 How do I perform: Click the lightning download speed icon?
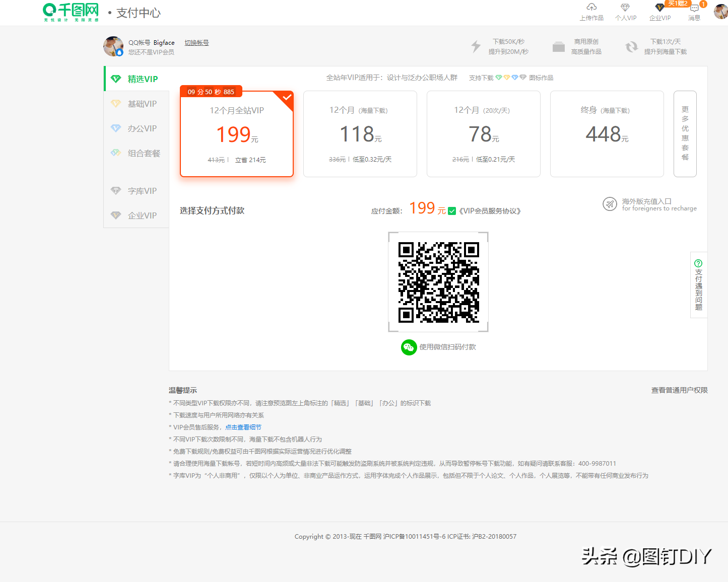click(x=476, y=46)
